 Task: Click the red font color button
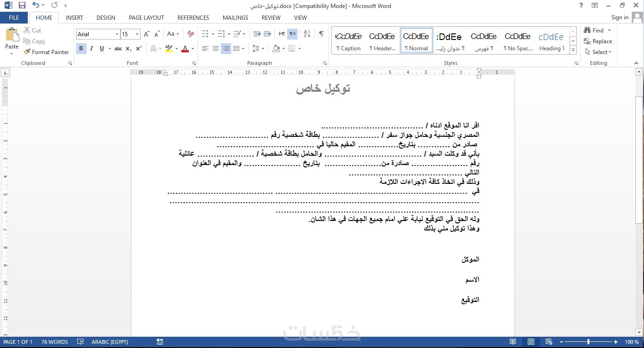click(185, 48)
